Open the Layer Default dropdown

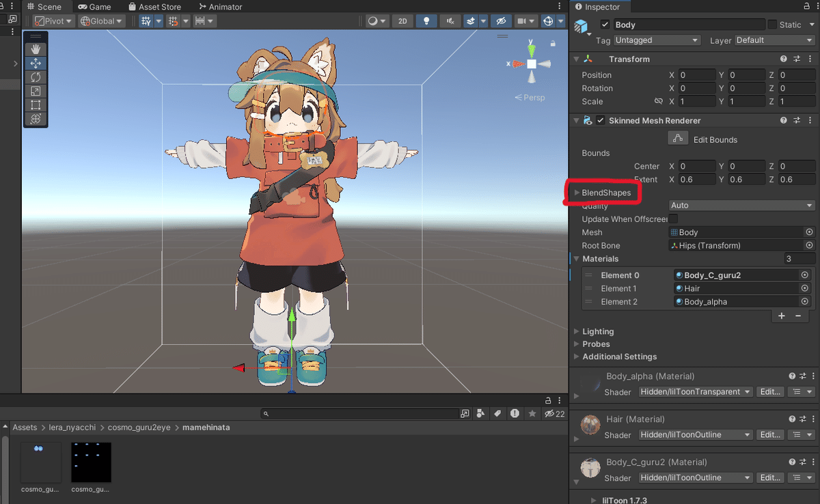[775, 40]
